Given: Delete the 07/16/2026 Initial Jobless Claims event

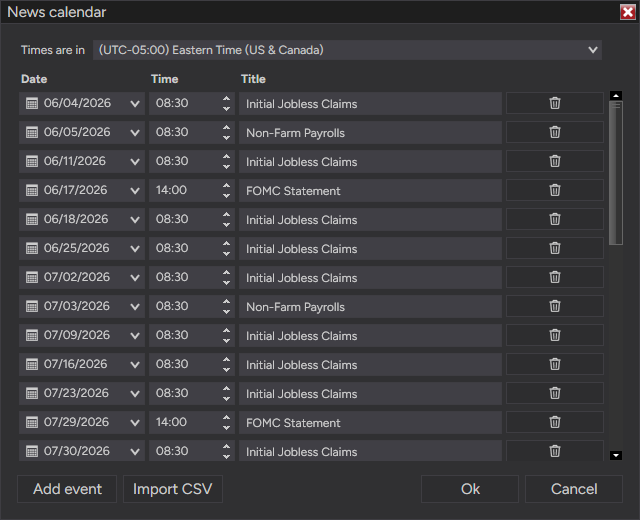Looking at the screenshot, I should (x=555, y=364).
